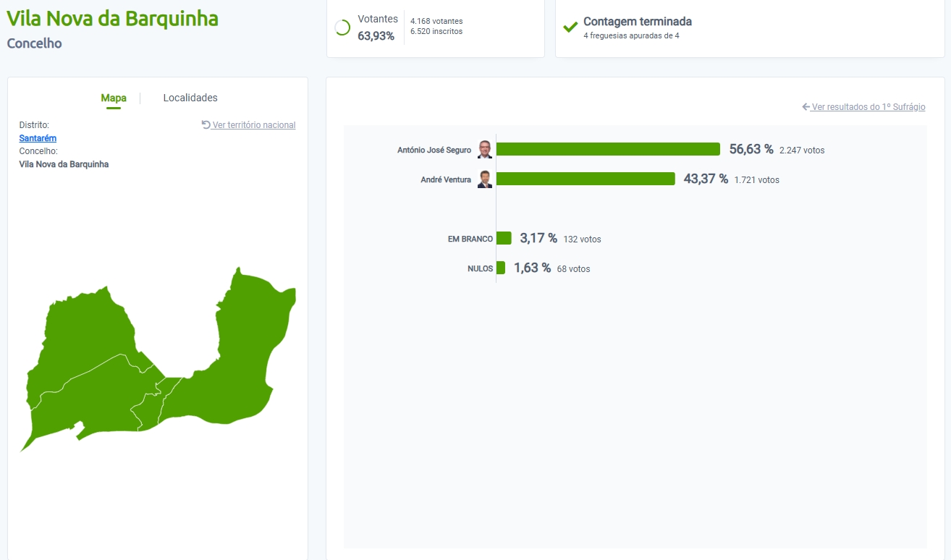Click the circular voter turnout progress icon
951x560 pixels.
[x=342, y=28]
